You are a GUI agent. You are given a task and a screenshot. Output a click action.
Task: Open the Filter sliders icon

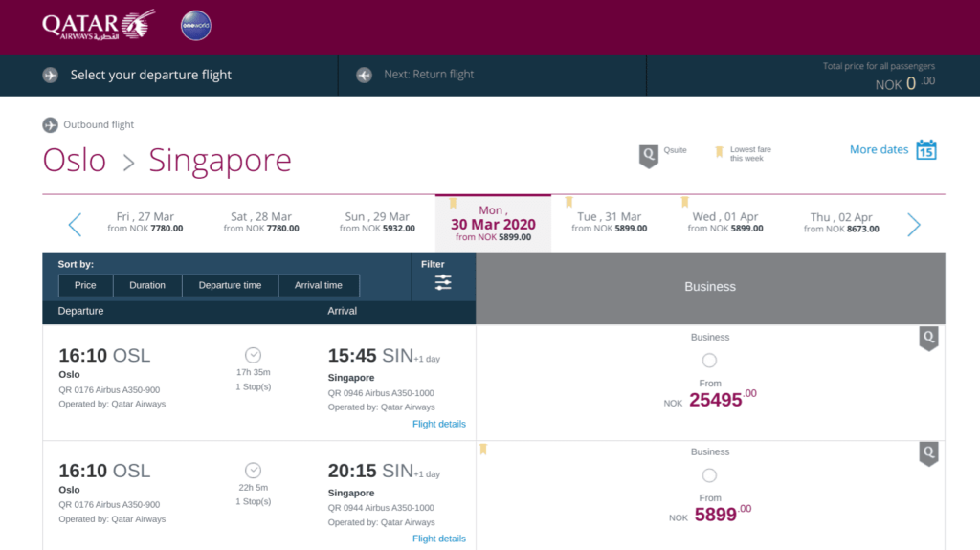click(x=442, y=282)
